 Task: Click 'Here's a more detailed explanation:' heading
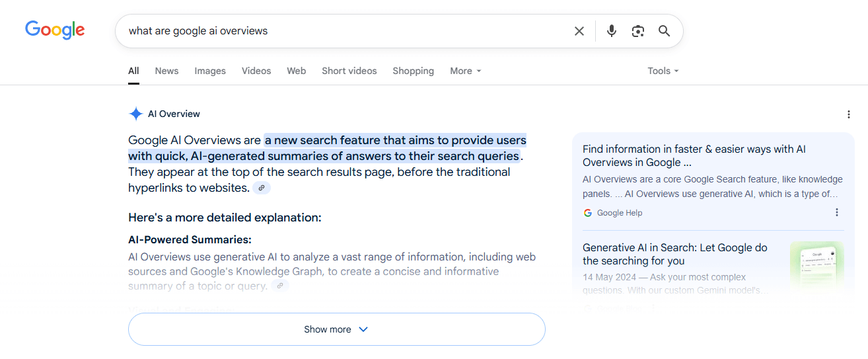click(x=225, y=218)
